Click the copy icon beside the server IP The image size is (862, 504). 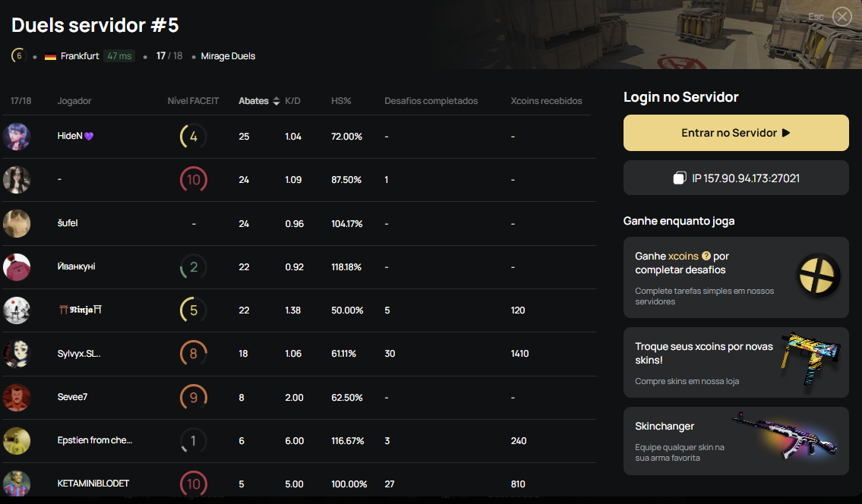(680, 178)
